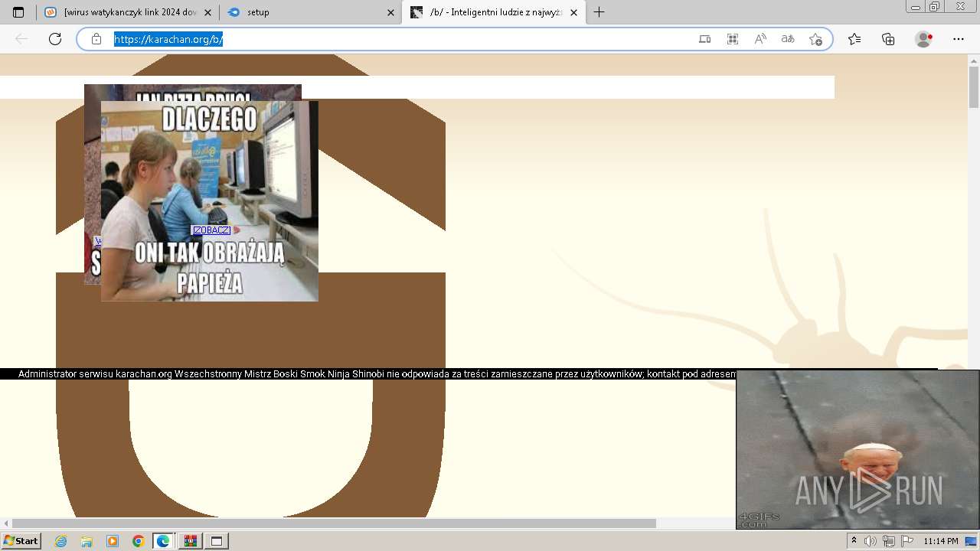Open the Favorites list

tap(854, 39)
